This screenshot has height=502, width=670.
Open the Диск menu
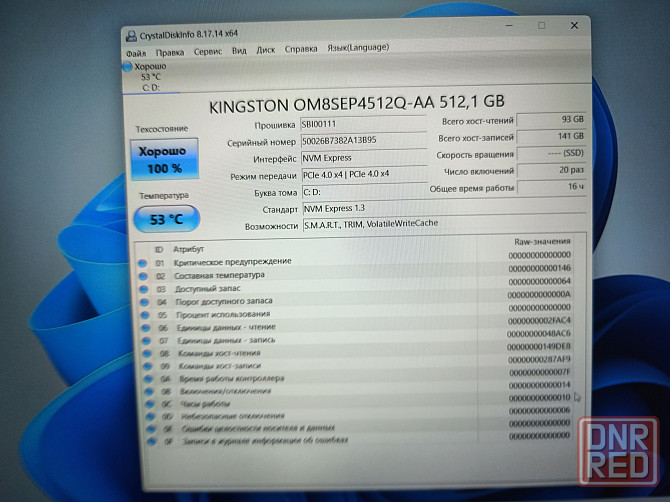tap(265, 50)
